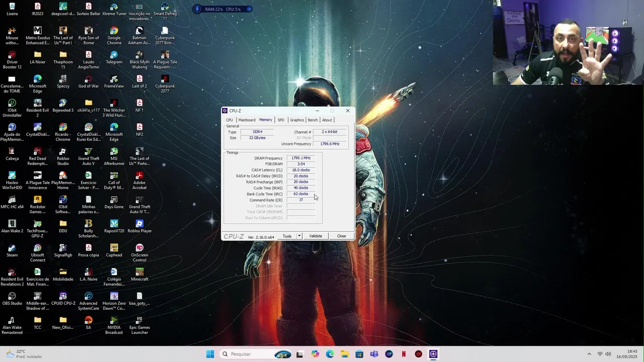The height and width of the screenshot is (362, 644).
Task: Click the Channel # value 2 x 64-bit
Action: click(330, 132)
